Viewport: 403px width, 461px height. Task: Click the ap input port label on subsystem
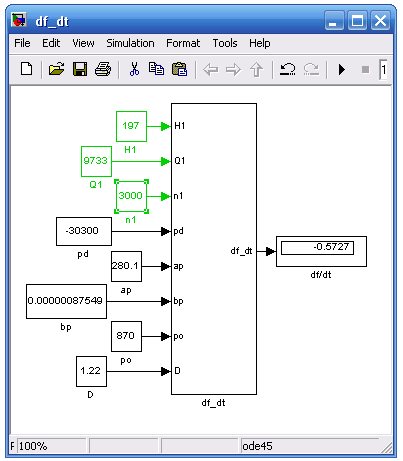pos(178,266)
